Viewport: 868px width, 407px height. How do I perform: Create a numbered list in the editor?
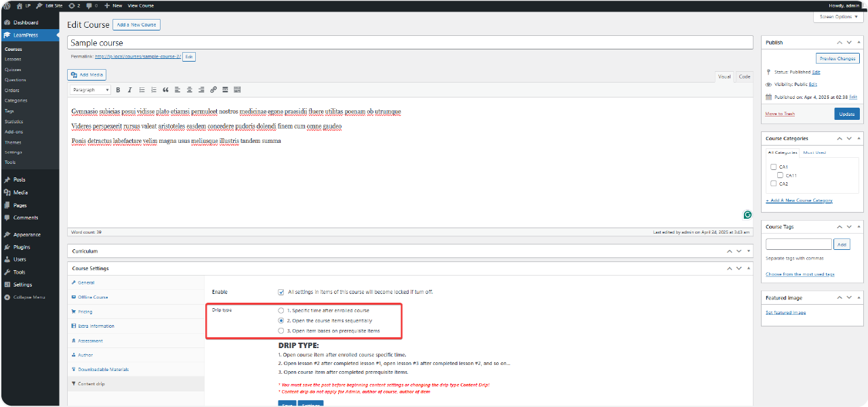154,89
